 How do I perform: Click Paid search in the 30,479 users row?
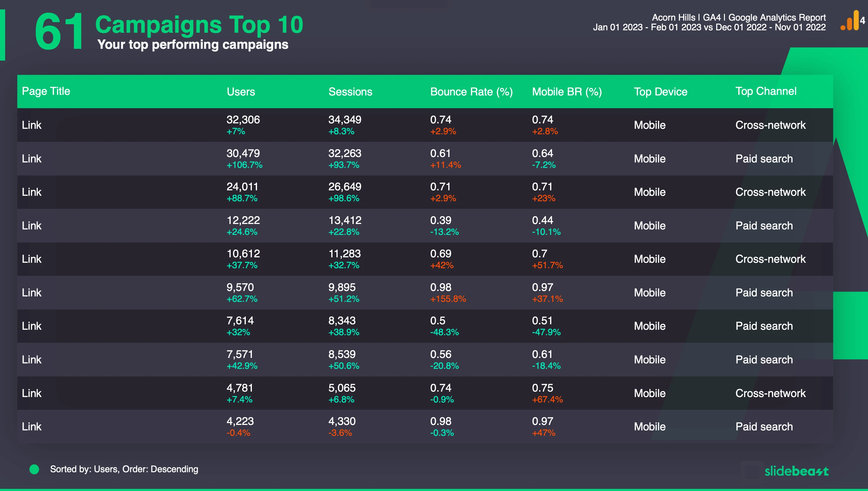[764, 159]
